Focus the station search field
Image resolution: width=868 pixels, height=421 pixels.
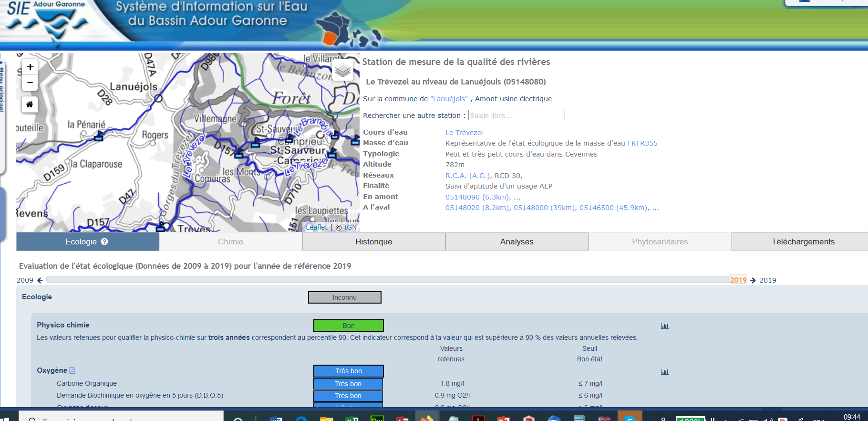516,116
